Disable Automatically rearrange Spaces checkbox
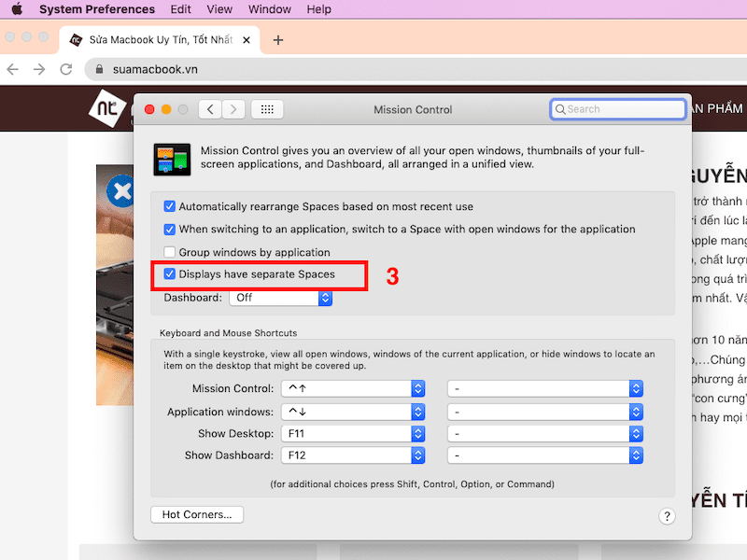Viewport: 747px width, 560px height. [170, 206]
